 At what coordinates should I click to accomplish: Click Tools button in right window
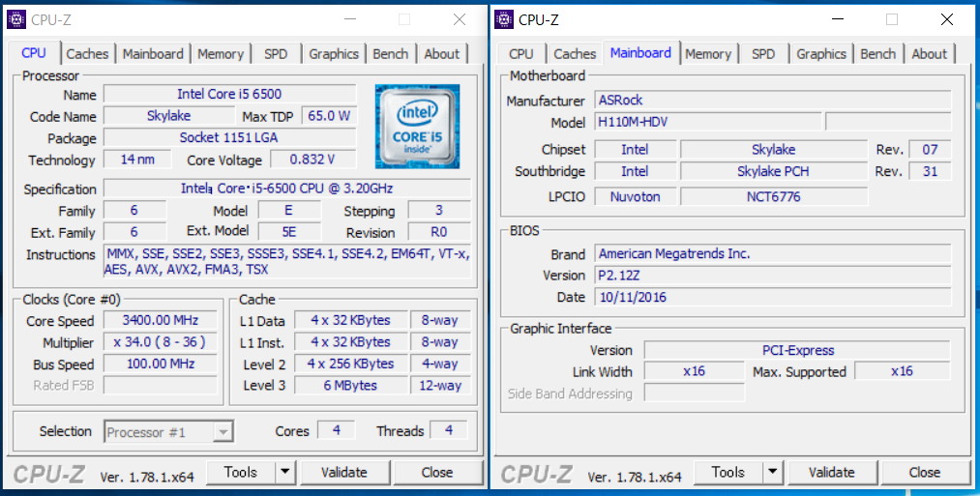coord(728,472)
